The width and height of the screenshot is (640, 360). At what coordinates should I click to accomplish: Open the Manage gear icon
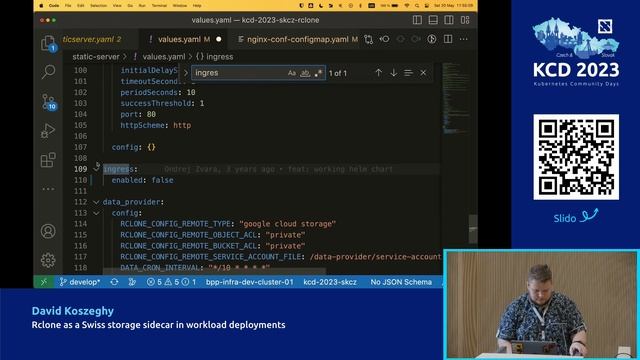[48, 260]
